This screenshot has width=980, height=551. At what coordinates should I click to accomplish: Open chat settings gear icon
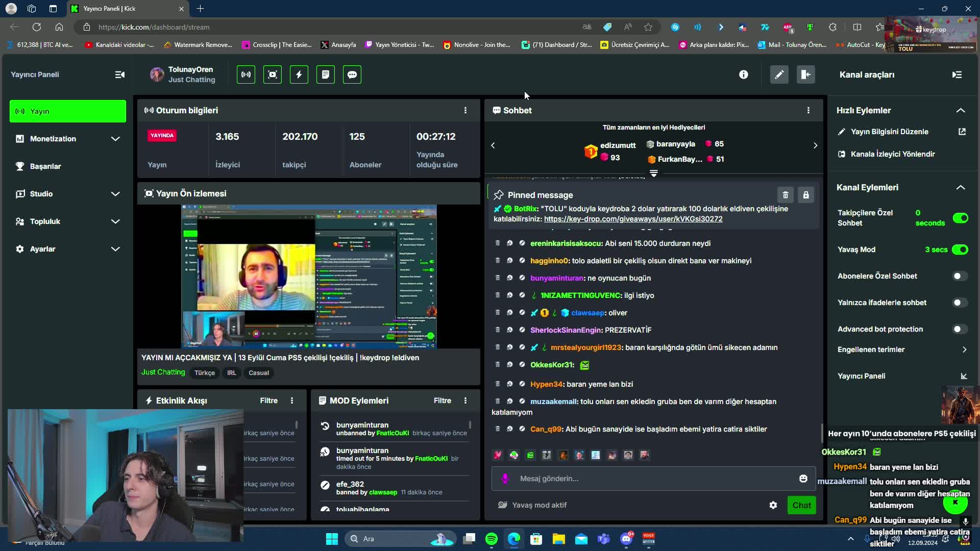coord(773,505)
